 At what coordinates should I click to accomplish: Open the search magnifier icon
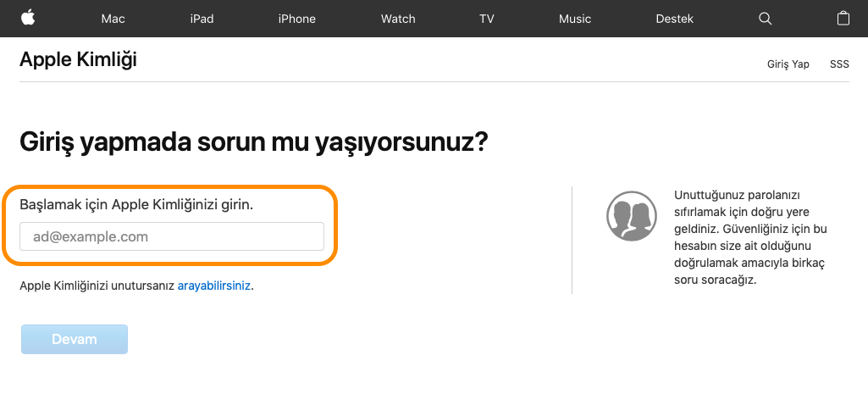tap(766, 19)
